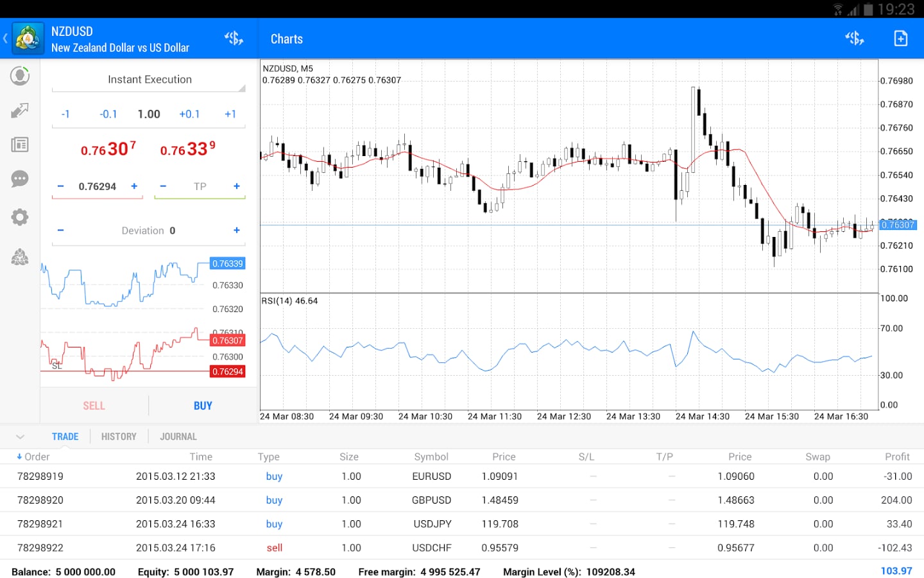Viewport: 924px width, 578px height.
Task: Open the charts arrow icon in sidebar
Action: 20,110
